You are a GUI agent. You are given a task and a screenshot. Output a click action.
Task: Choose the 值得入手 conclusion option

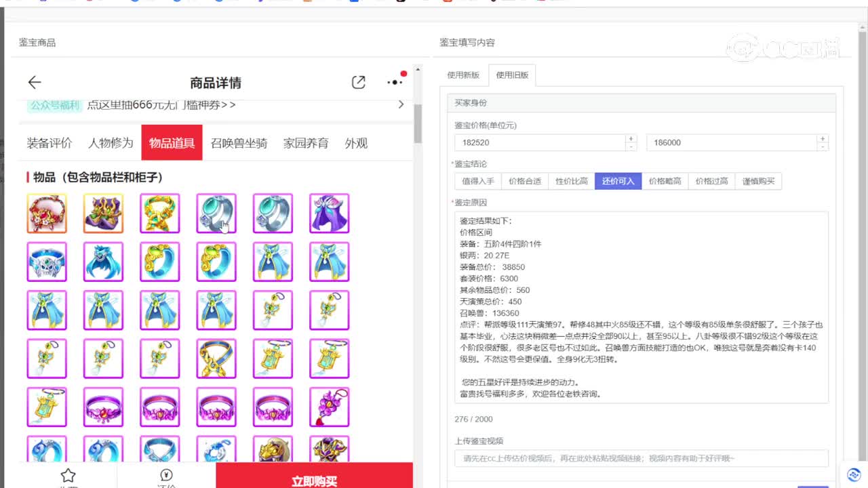tap(478, 181)
